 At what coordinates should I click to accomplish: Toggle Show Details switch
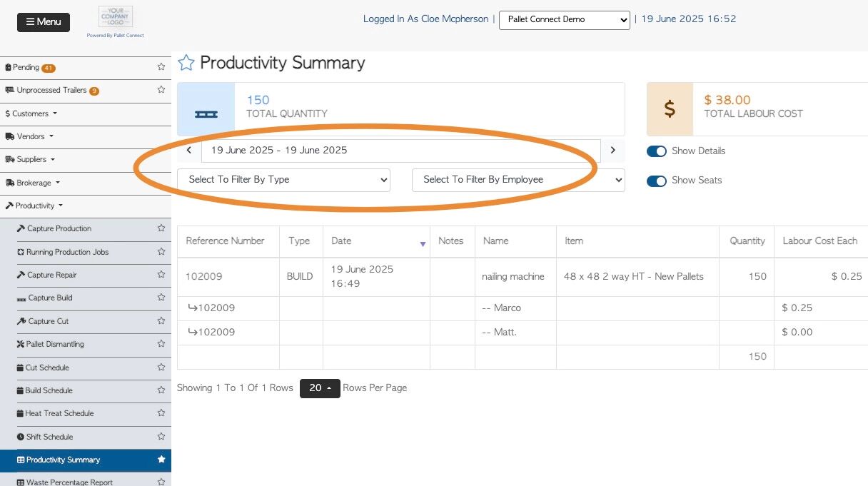point(657,151)
